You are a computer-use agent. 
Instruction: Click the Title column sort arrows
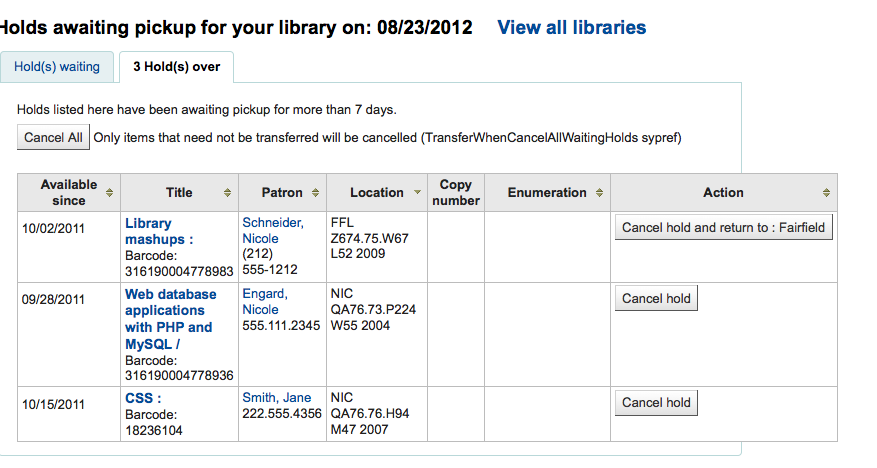(x=227, y=193)
